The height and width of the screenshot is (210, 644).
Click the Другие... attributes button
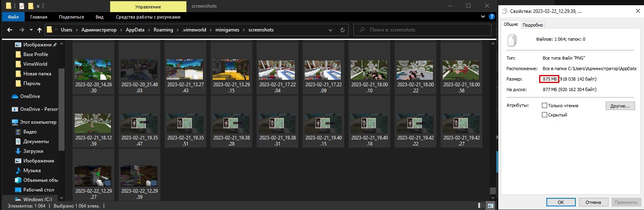(620, 106)
